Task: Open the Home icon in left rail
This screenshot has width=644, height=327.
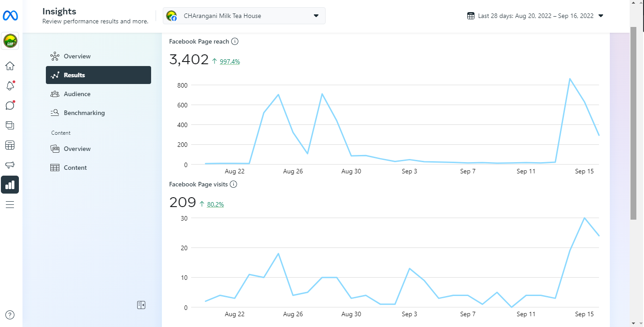Action: tap(10, 66)
